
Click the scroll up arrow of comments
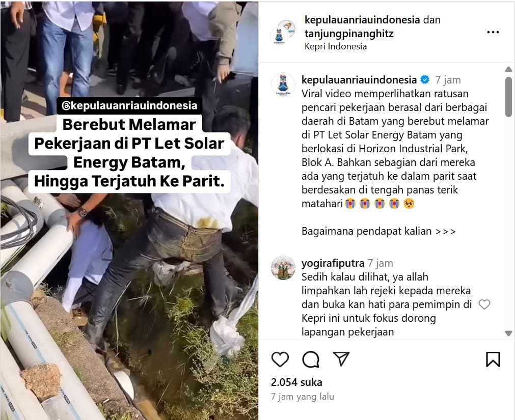click(508, 69)
